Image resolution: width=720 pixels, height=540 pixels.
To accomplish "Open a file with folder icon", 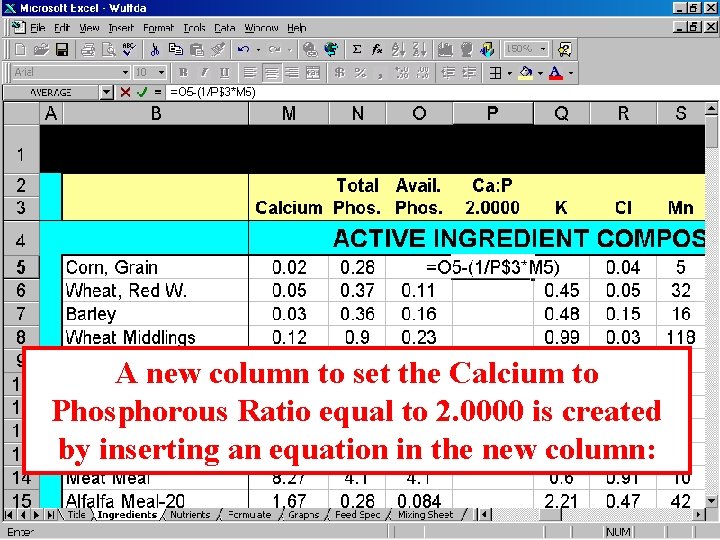I will (x=40, y=49).
